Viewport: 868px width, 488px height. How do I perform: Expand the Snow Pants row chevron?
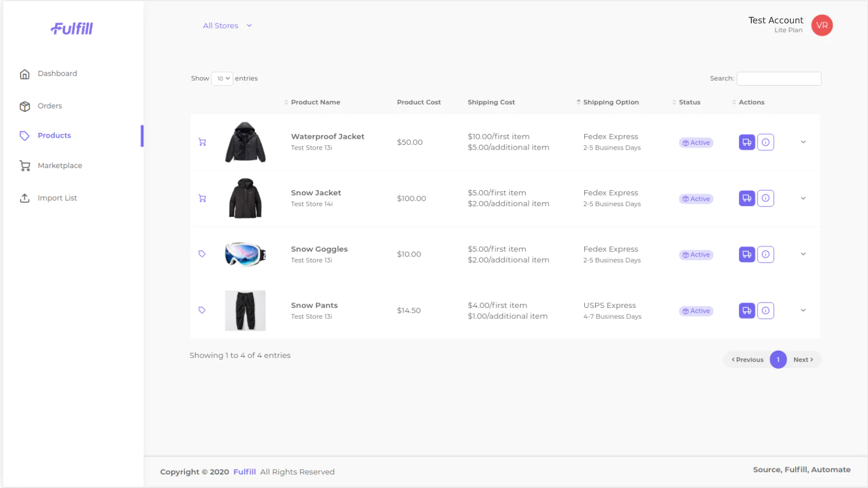pos(803,310)
